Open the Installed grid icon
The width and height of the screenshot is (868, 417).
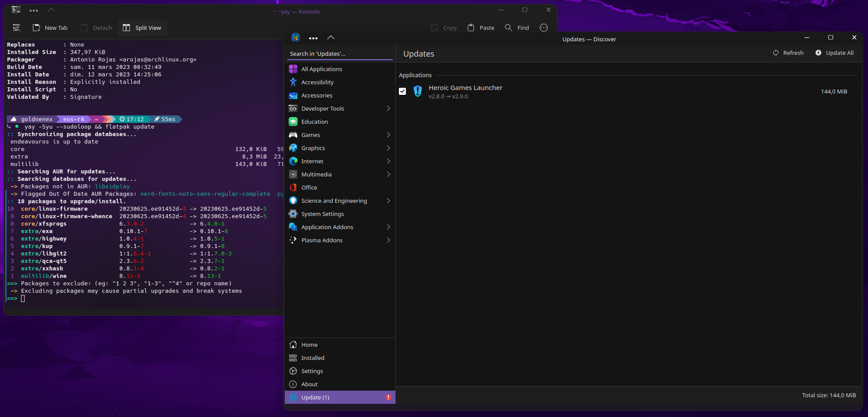click(x=293, y=358)
